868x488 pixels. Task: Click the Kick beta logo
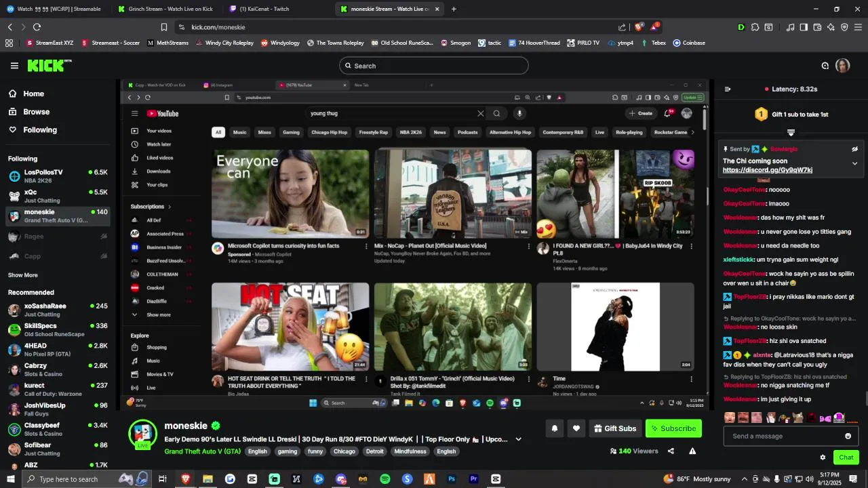click(49, 66)
